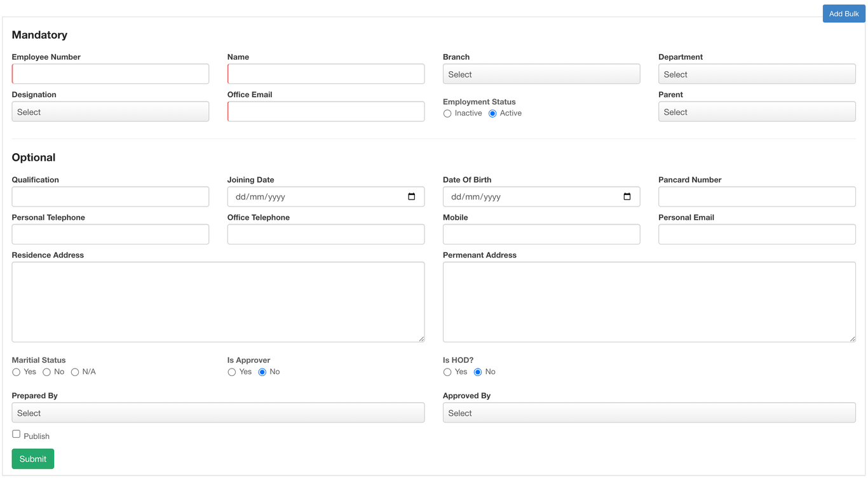
Task: Click the Residence Address resize handle
Action: pyautogui.click(x=421, y=339)
